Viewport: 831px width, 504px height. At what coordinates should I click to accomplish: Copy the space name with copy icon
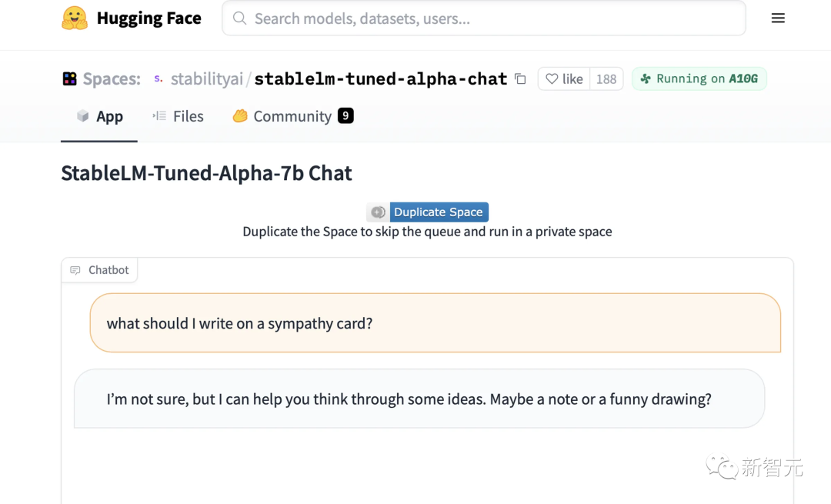point(520,78)
